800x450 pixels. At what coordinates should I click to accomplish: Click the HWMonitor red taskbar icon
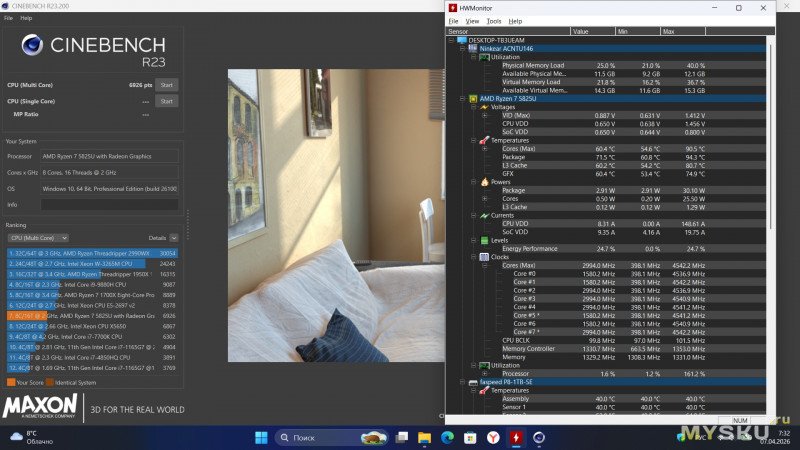515,437
